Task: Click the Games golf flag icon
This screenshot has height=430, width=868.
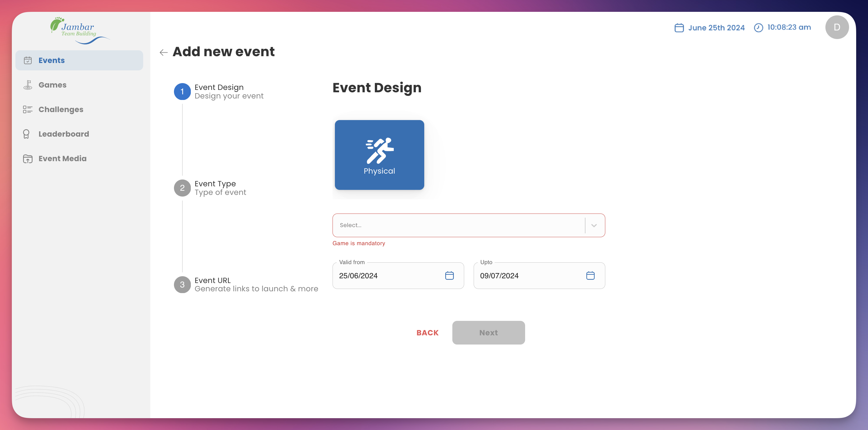Action: [28, 85]
